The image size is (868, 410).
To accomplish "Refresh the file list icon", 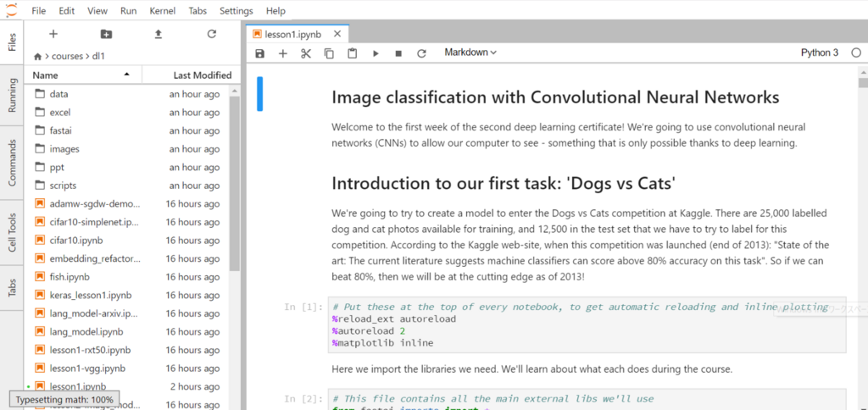I will 211,34.
